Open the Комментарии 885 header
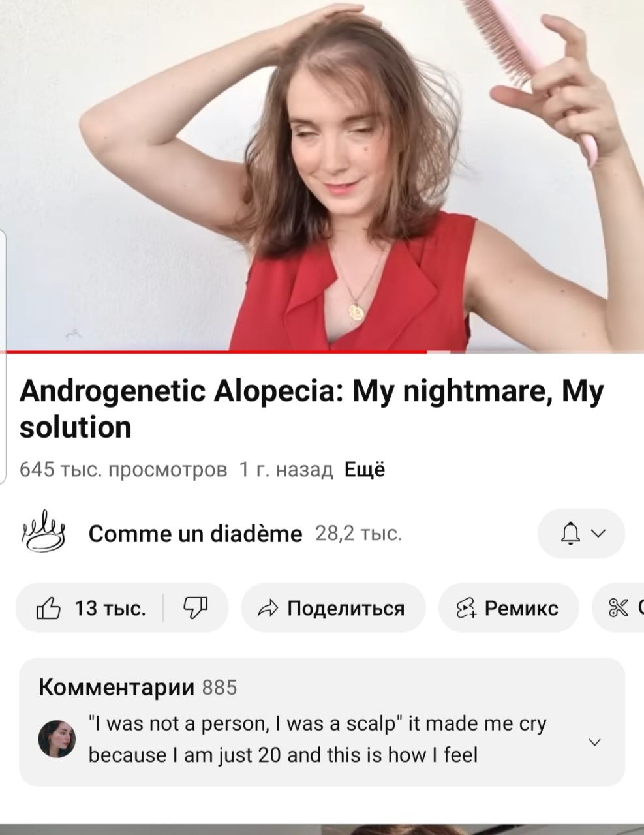 pyautogui.click(x=138, y=687)
